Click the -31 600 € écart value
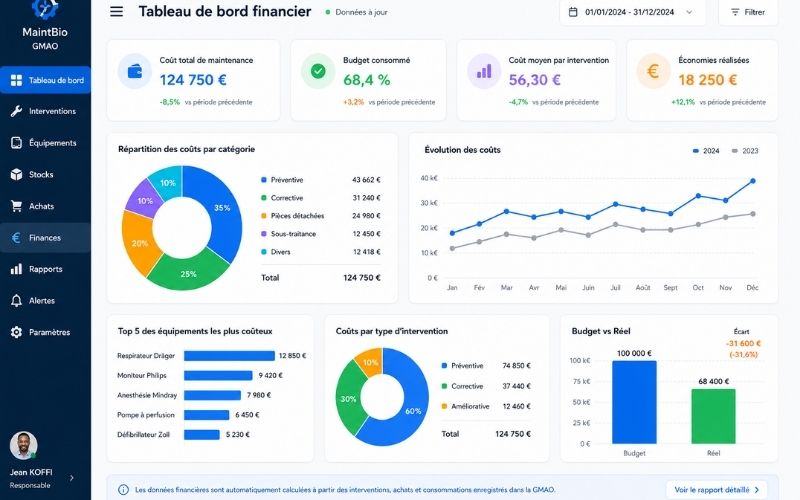Image resolution: width=800 pixels, height=500 pixels. pos(743,343)
